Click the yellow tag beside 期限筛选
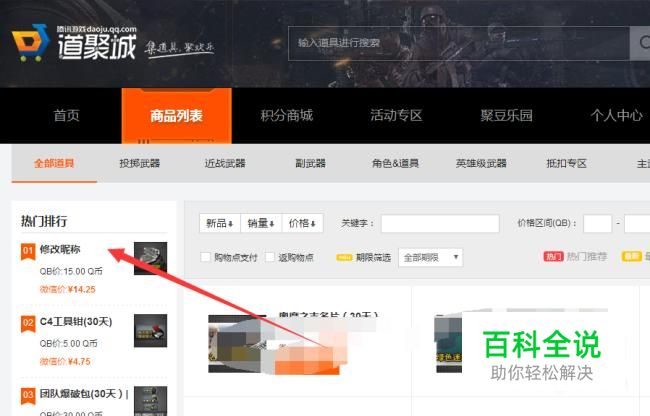 344,257
